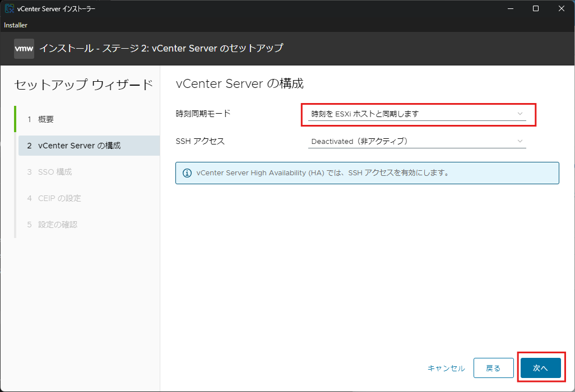The image size is (575, 392).
Task: Open the 時刻同期モード dropdown
Action: point(417,114)
